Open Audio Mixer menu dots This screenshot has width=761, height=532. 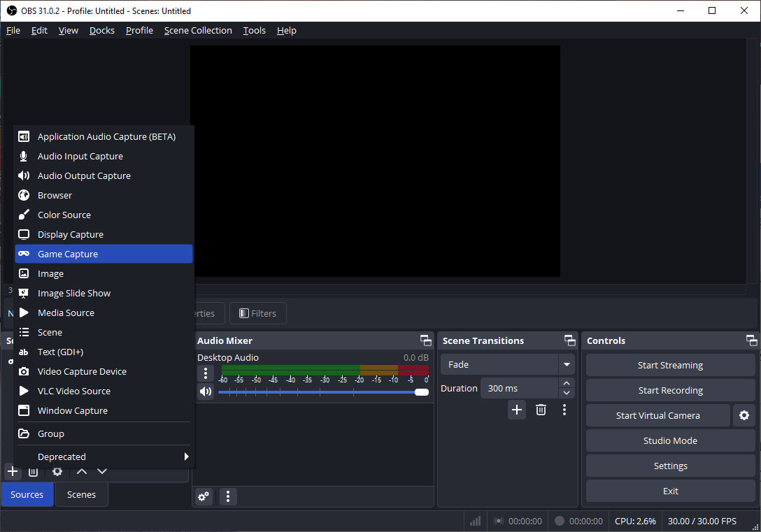(228, 496)
